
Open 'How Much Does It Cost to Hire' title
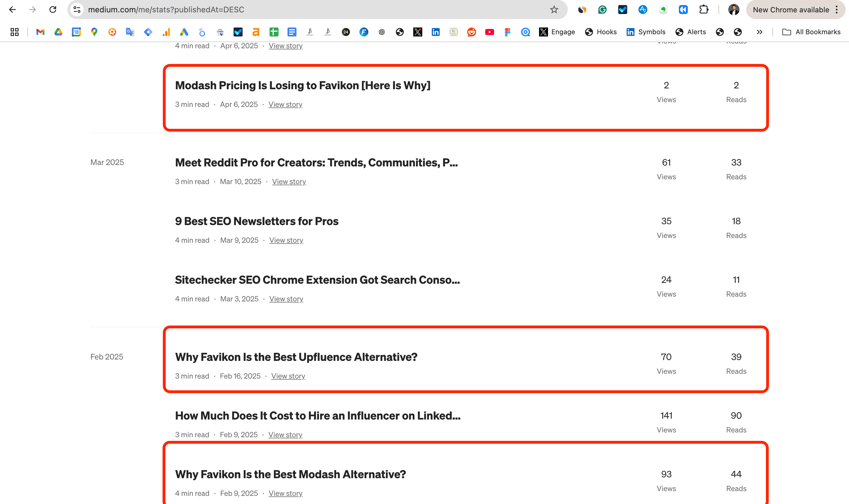(318, 416)
